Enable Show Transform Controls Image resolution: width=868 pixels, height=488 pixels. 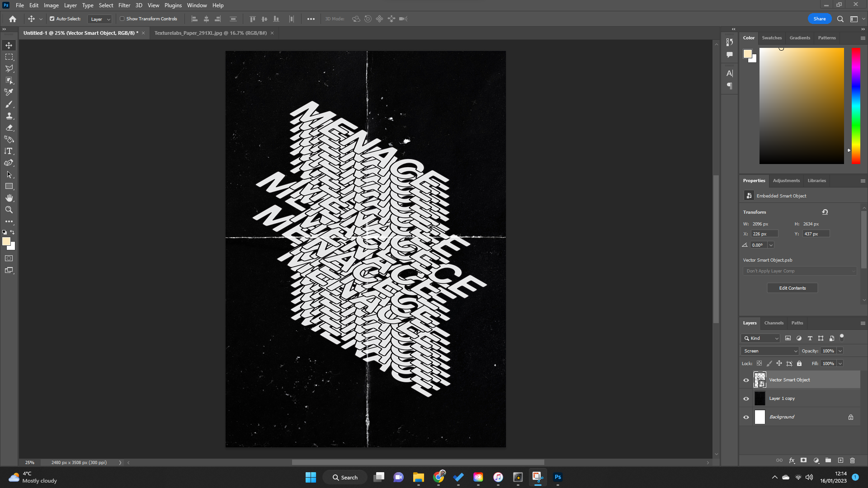tap(123, 19)
